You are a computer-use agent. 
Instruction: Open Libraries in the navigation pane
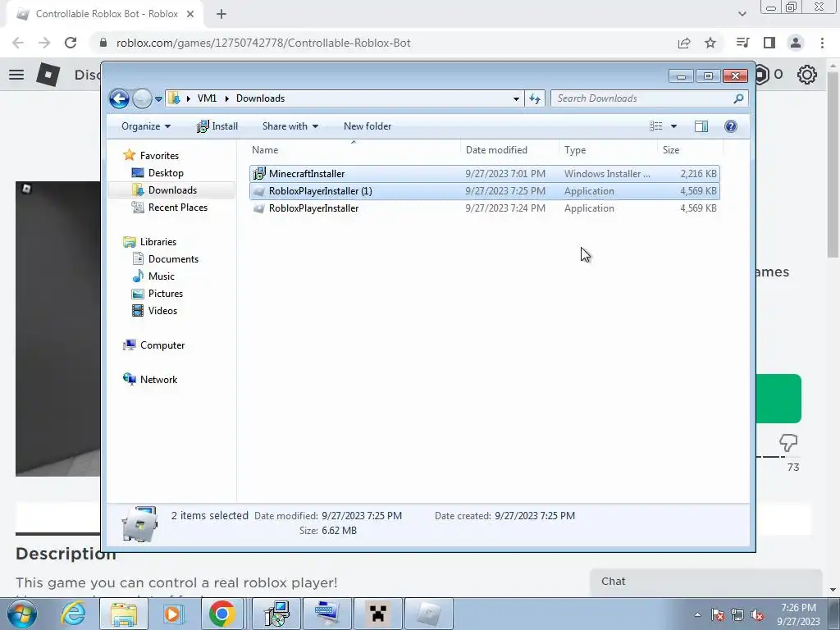point(158,242)
